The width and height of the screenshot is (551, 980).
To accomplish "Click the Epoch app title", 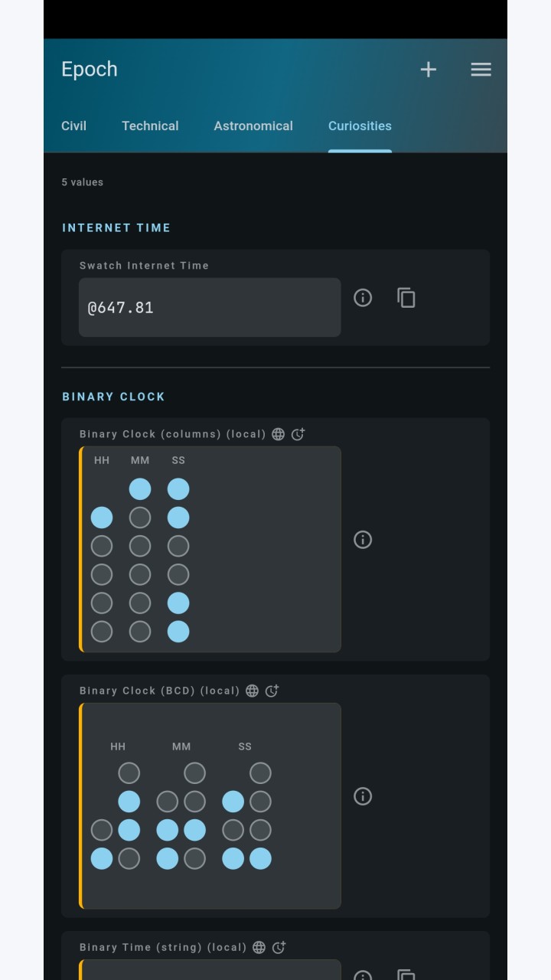I will (x=90, y=69).
